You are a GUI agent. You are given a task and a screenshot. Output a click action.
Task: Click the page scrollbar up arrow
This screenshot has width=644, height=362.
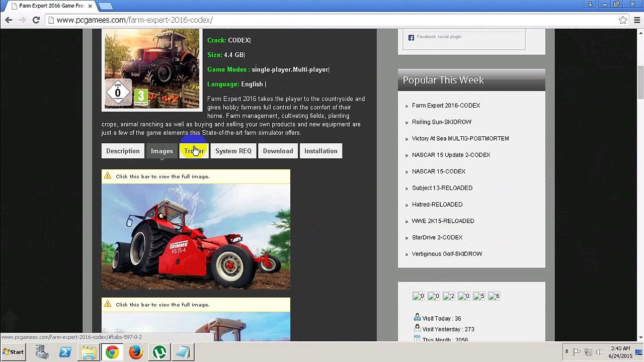pos(640,33)
